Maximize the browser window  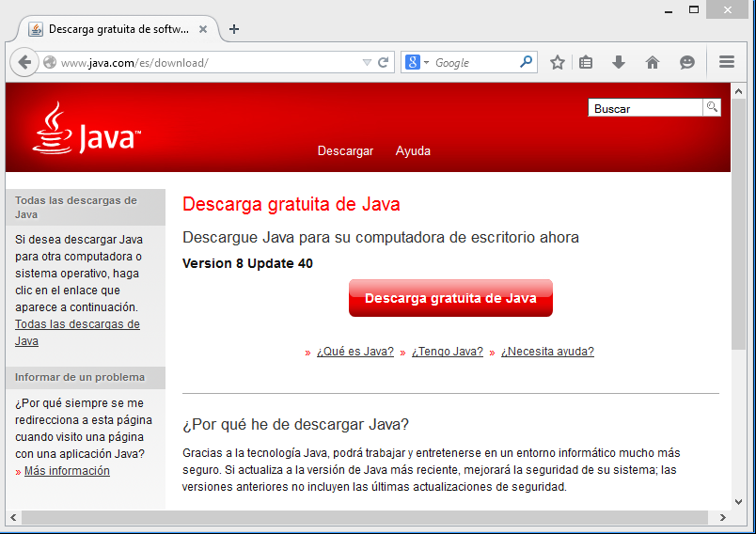(x=694, y=9)
